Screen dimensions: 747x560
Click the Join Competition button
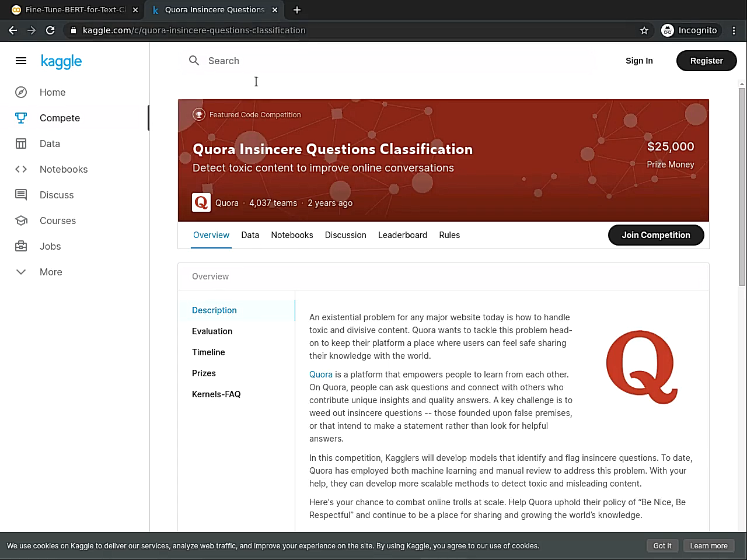[656, 235]
